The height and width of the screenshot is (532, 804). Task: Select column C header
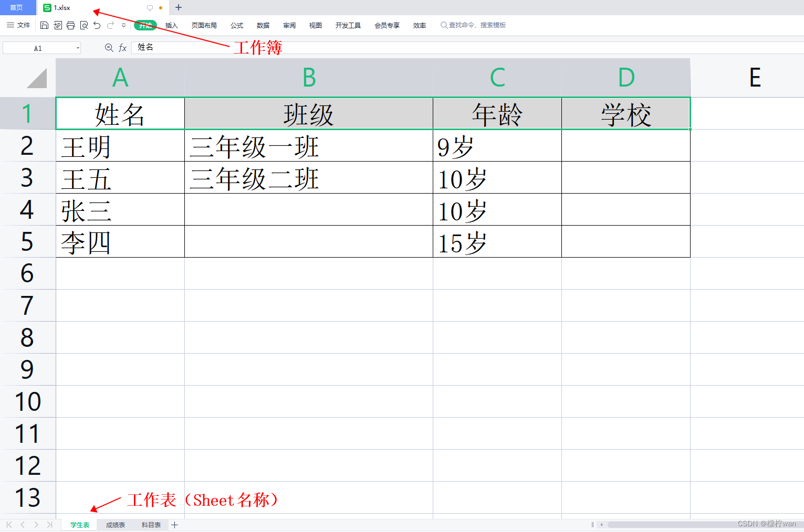[497, 78]
